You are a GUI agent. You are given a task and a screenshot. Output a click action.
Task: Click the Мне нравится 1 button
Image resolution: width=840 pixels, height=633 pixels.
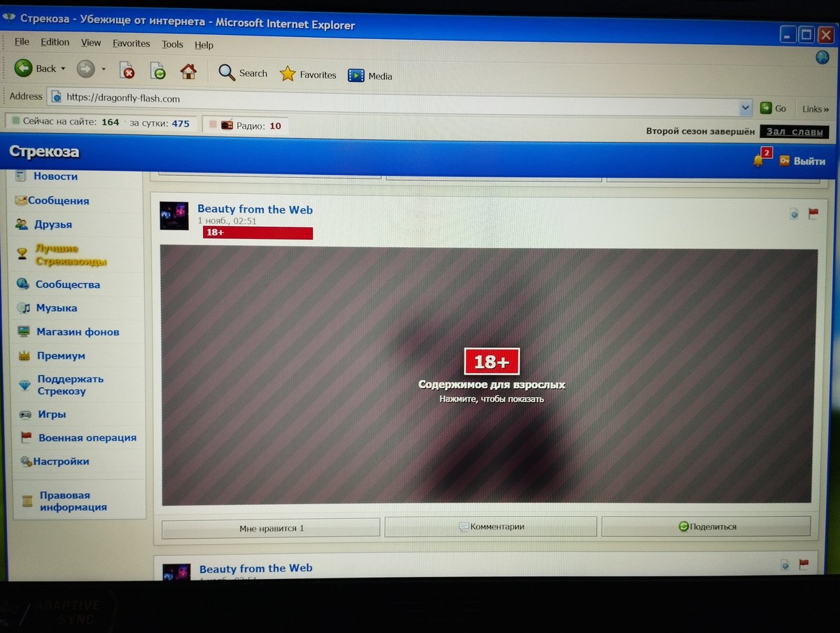coord(271,528)
